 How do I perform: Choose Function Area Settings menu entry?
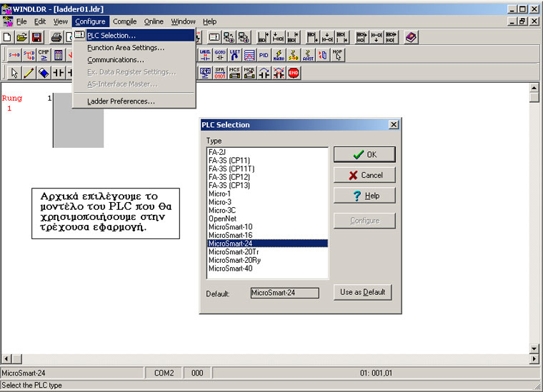pyautogui.click(x=125, y=48)
